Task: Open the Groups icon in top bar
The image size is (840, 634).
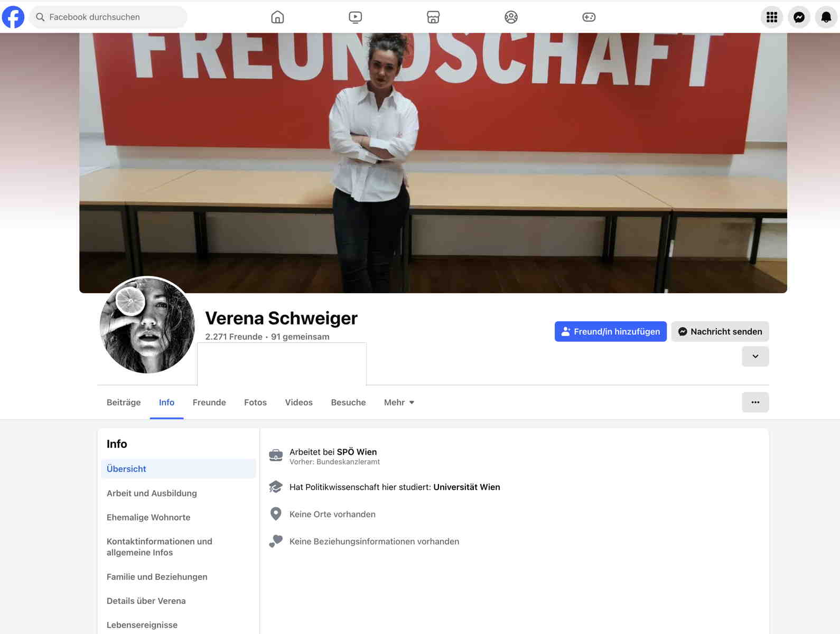Action: tap(511, 17)
